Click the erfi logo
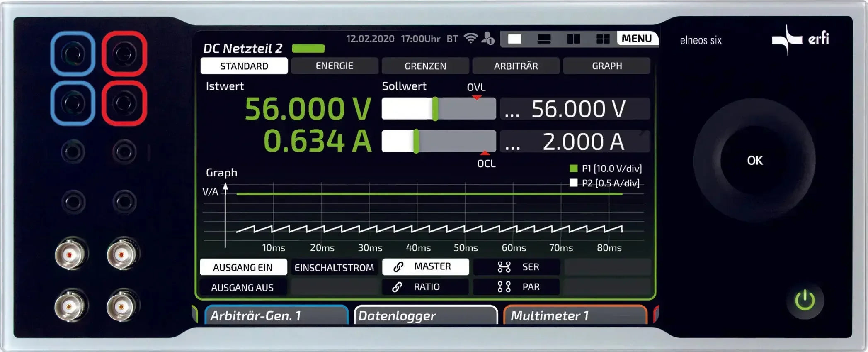This screenshot has width=868, height=352. pyautogui.click(x=800, y=39)
